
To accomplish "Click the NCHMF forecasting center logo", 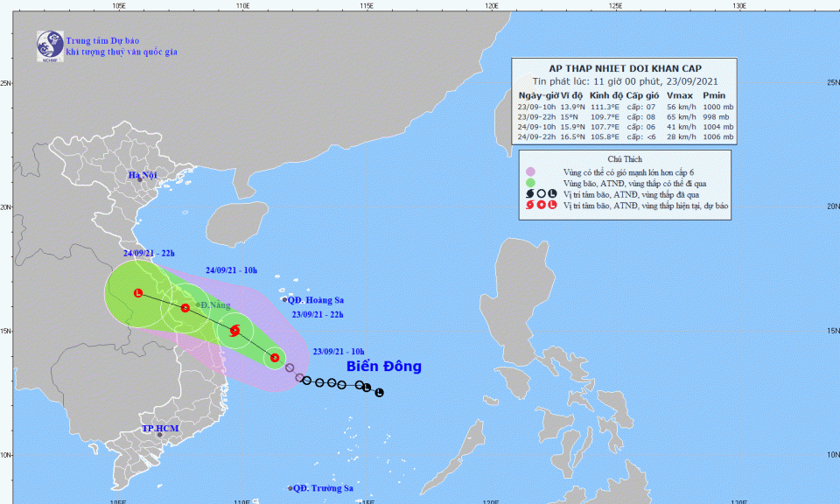I will pos(49,45).
